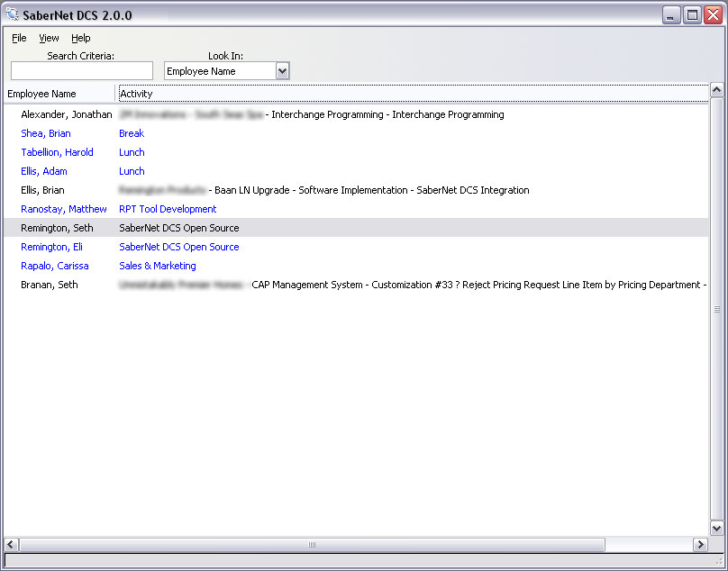Click Sales & Marketing activity

(158, 266)
